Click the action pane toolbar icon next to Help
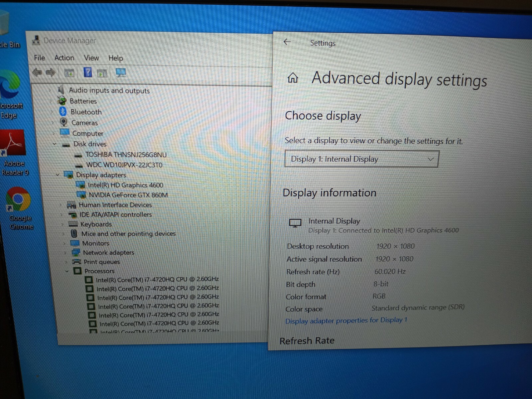The width and height of the screenshot is (532, 399). coord(102,73)
